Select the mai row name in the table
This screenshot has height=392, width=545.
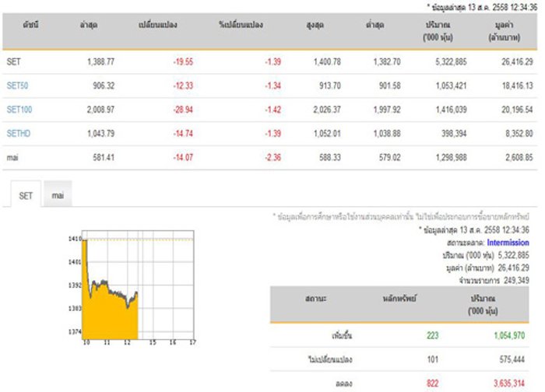(x=12, y=157)
